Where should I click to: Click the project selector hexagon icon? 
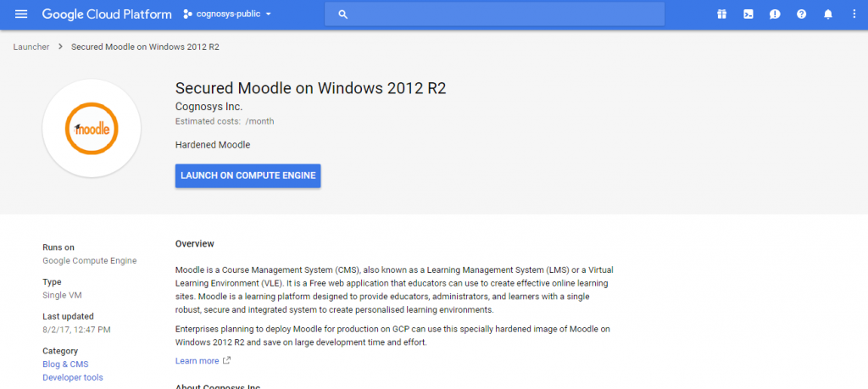pos(187,14)
